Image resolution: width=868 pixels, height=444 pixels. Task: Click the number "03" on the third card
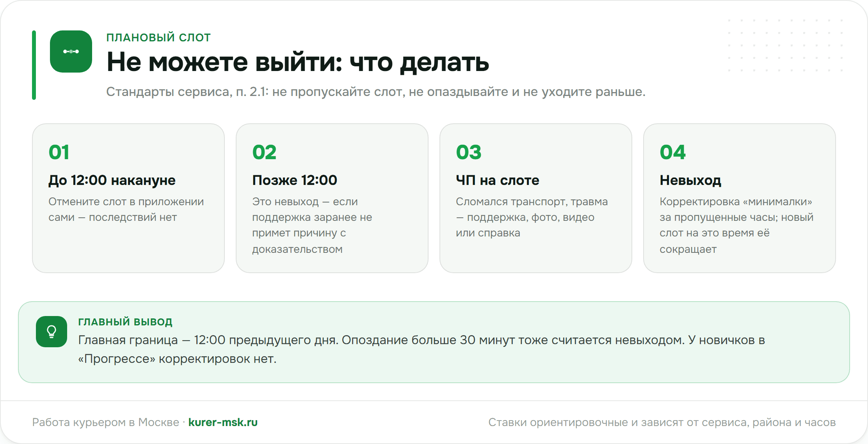(468, 152)
